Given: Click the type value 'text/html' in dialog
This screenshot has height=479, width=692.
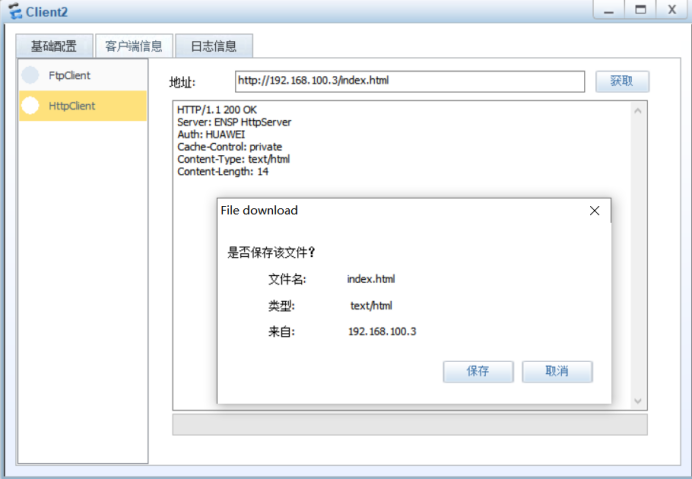Looking at the screenshot, I should (x=371, y=306).
